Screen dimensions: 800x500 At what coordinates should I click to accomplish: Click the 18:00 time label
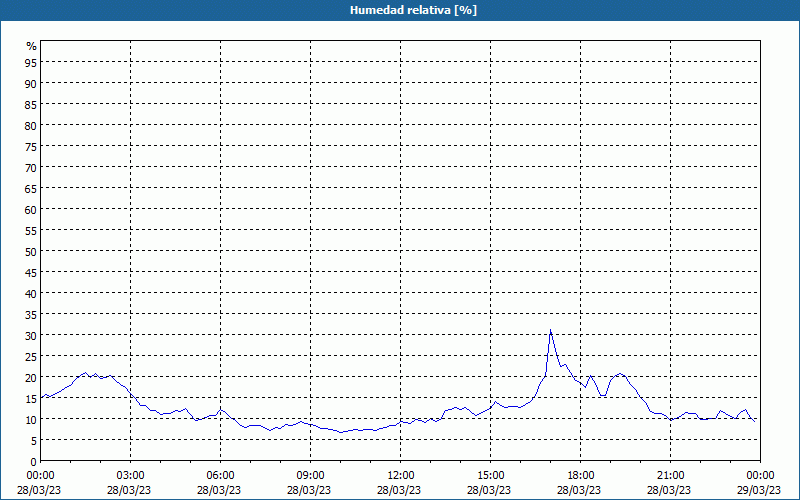(581, 476)
